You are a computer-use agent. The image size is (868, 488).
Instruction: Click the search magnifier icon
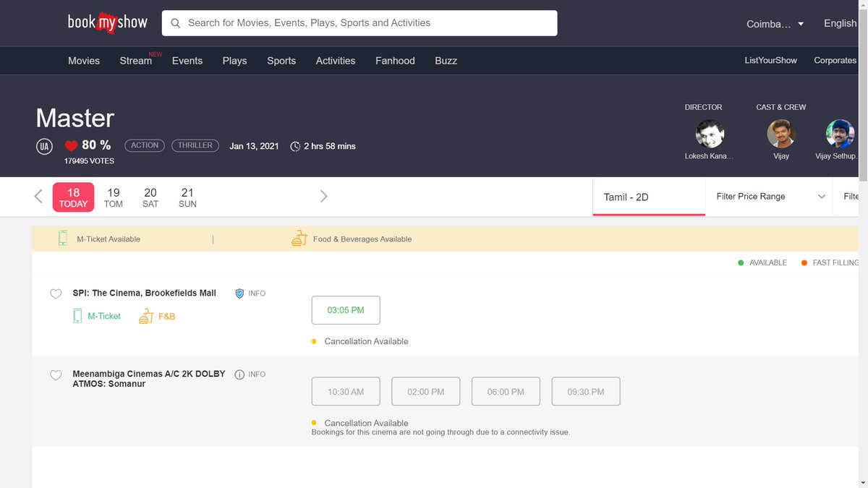point(175,23)
